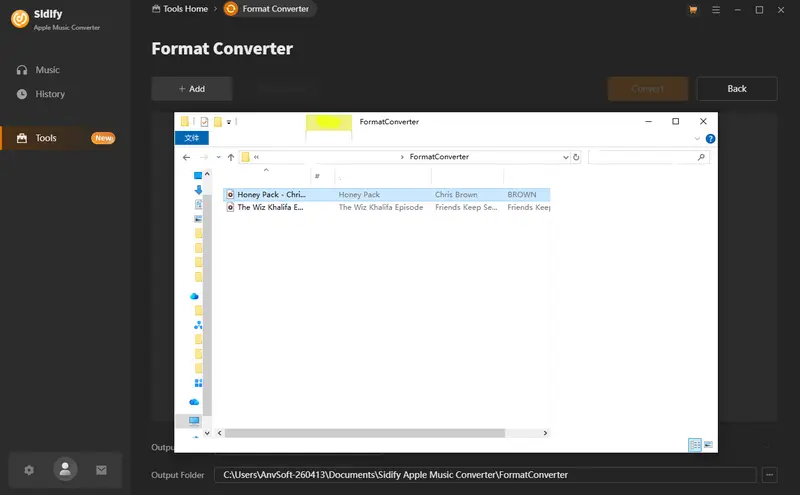Open the 文件 tab in file dialog
Image resolution: width=800 pixels, height=495 pixels.
point(192,138)
